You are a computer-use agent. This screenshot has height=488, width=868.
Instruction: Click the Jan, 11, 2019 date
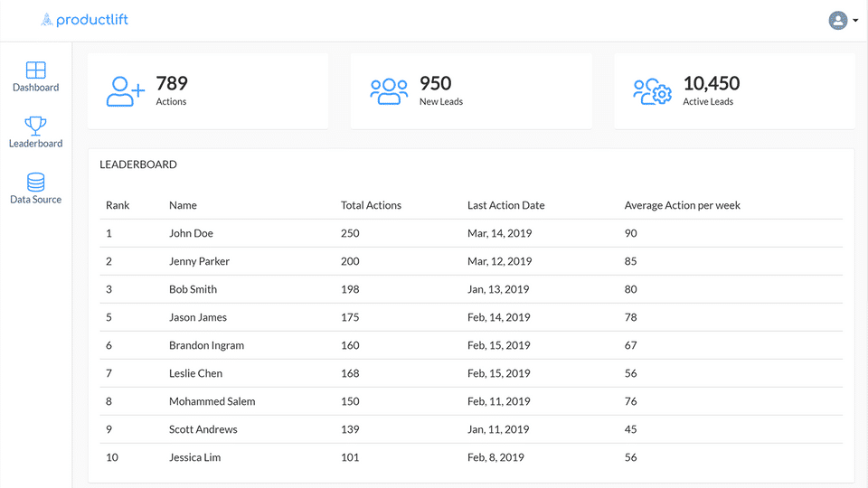tap(498, 429)
